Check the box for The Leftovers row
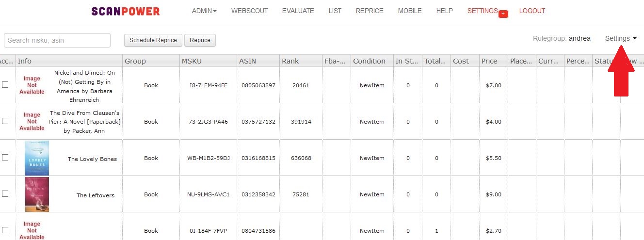 (x=5, y=193)
